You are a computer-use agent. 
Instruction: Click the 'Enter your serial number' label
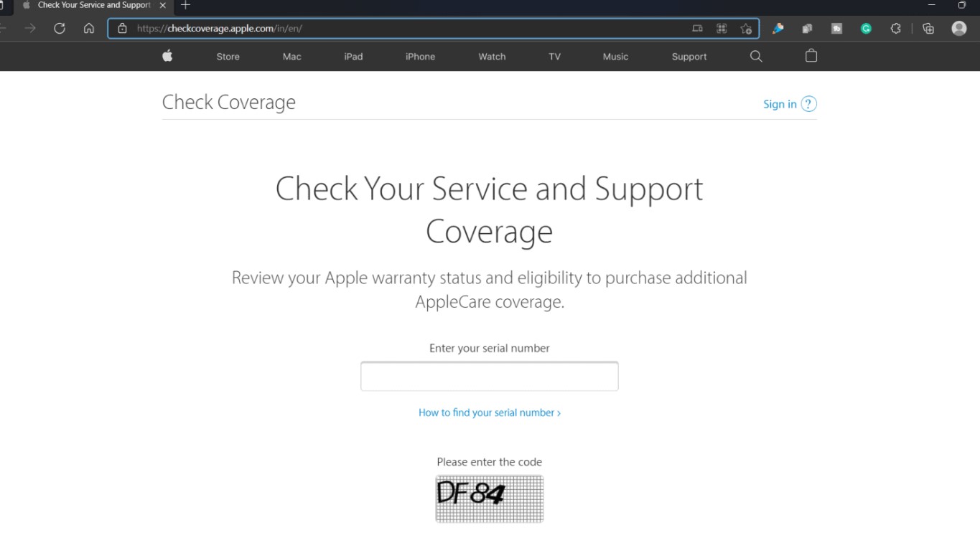point(490,348)
